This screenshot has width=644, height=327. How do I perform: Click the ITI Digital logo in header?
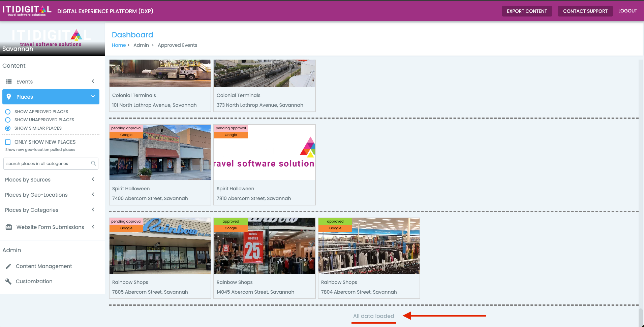[27, 10]
